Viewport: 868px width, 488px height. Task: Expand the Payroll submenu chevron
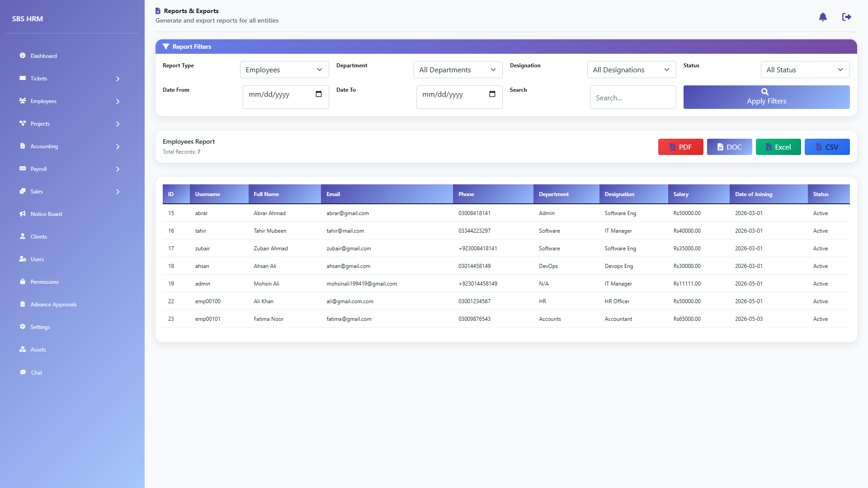(x=118, y=169)
